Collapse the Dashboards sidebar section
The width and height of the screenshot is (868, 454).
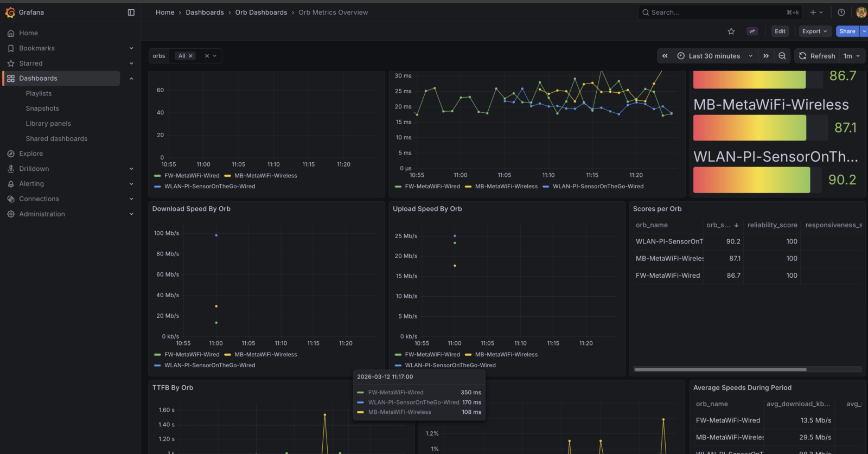point(131,79)
